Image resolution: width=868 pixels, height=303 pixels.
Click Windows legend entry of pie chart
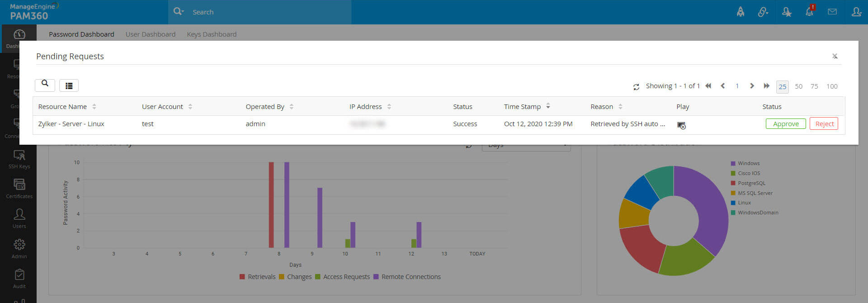coord(745,163)
